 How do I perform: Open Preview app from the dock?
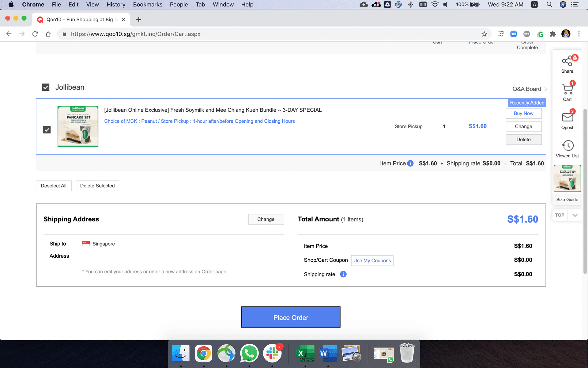pyautogui.click(x=351, y=353)
